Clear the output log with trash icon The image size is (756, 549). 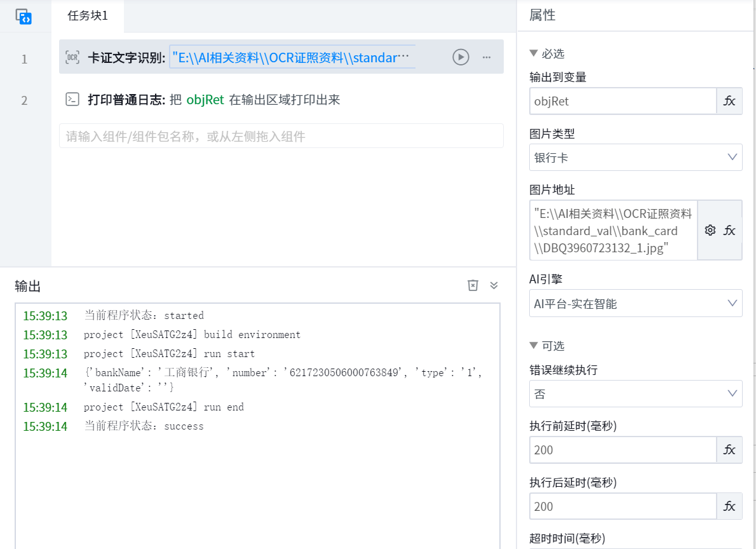pyautogui.click(x=473, y=285)
